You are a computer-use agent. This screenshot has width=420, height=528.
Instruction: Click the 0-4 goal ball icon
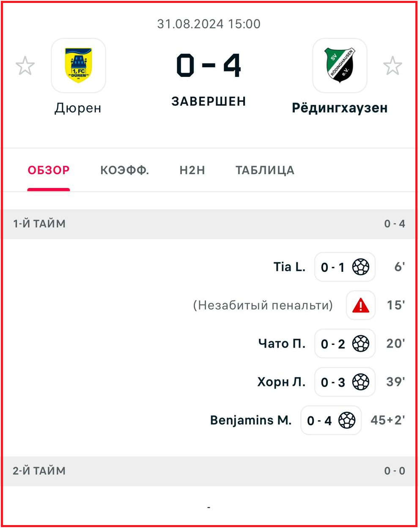(347, 421)
